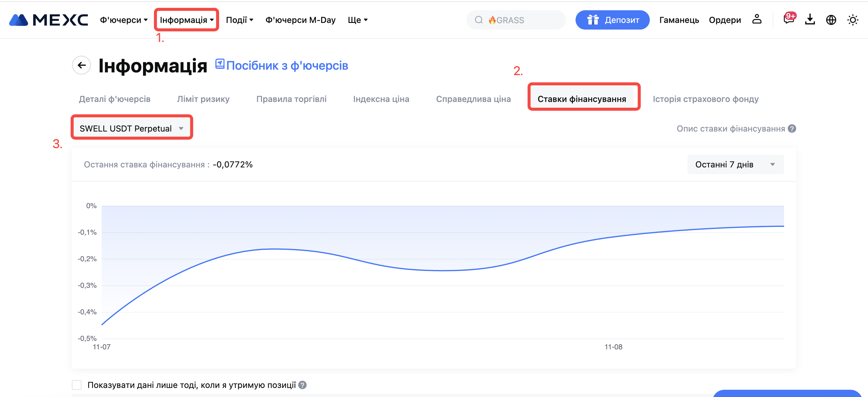This screenshot has height=397, width=868.
Task: Click question mark icon near positions checkbox
Action: pyautogui.click(x=302, y=385)
